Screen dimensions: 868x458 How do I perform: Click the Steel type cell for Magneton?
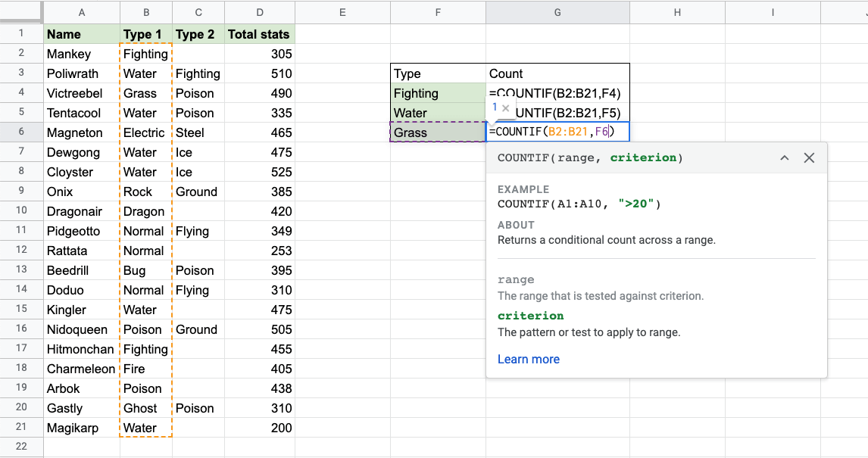click(198, 132)
